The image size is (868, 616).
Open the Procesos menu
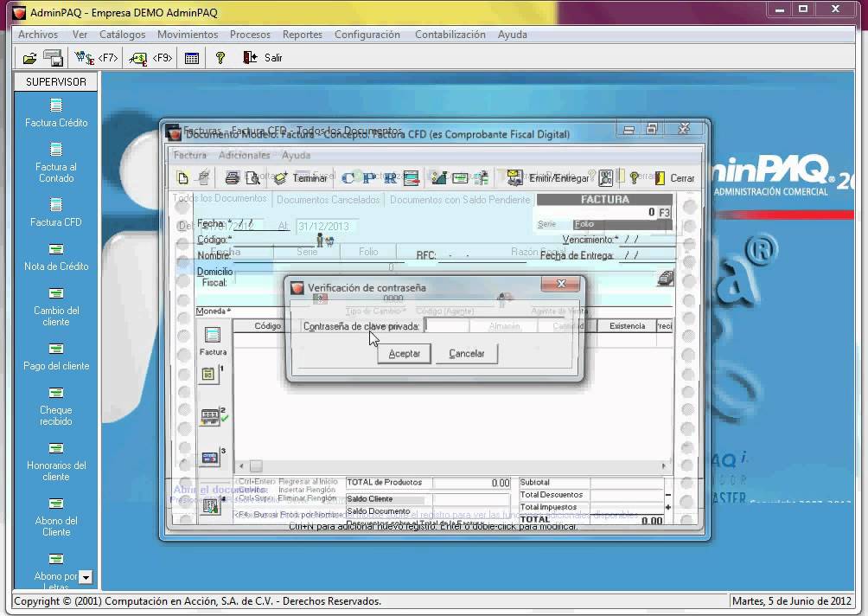[250, 35]
